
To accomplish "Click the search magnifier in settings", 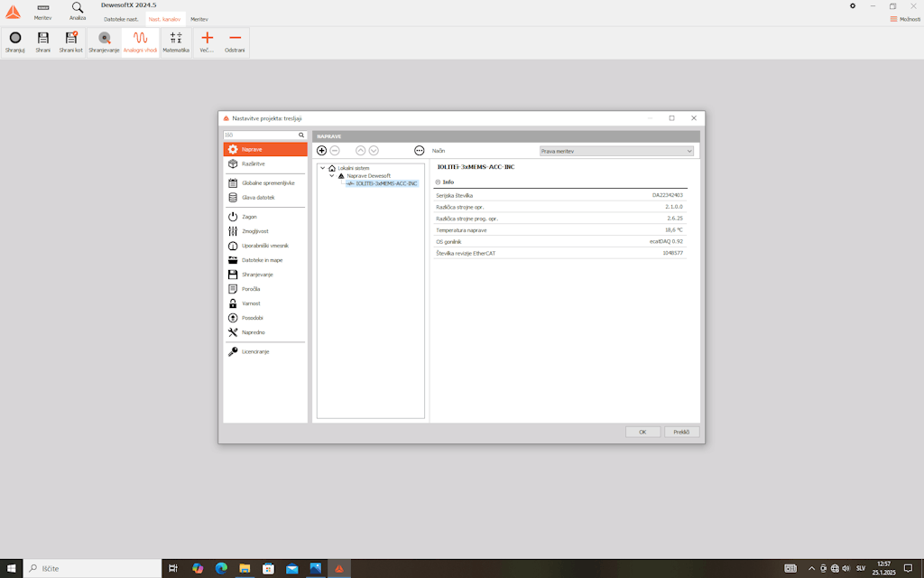I will click(x=301, y=135).
